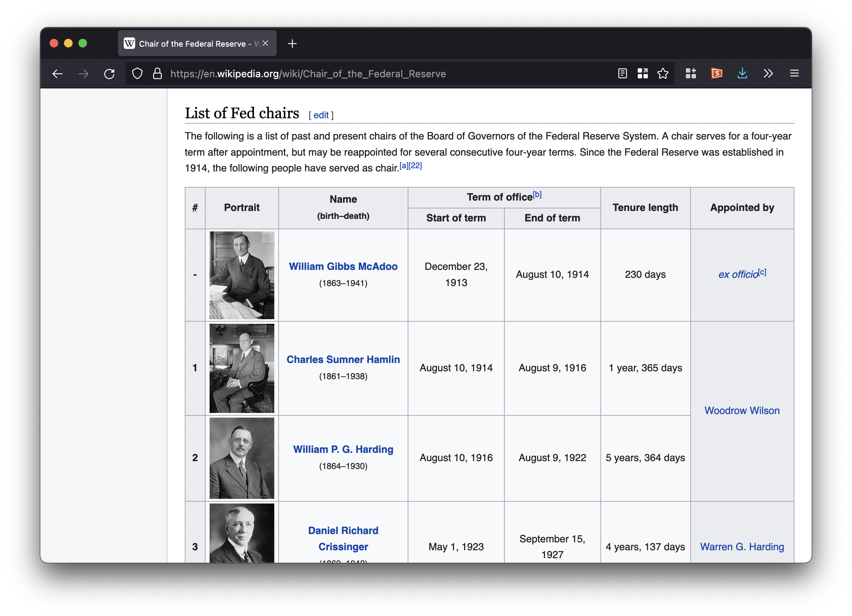Bookmark this page with the star
This screenshot has width=852, height=616.
click(663, 73)
